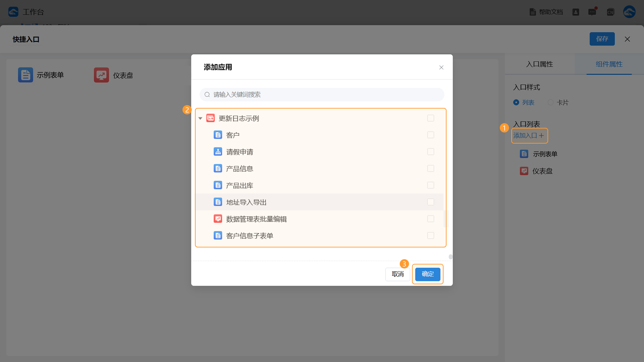Click the search magnifier icon
644x362 pixels.
[207, 94]
